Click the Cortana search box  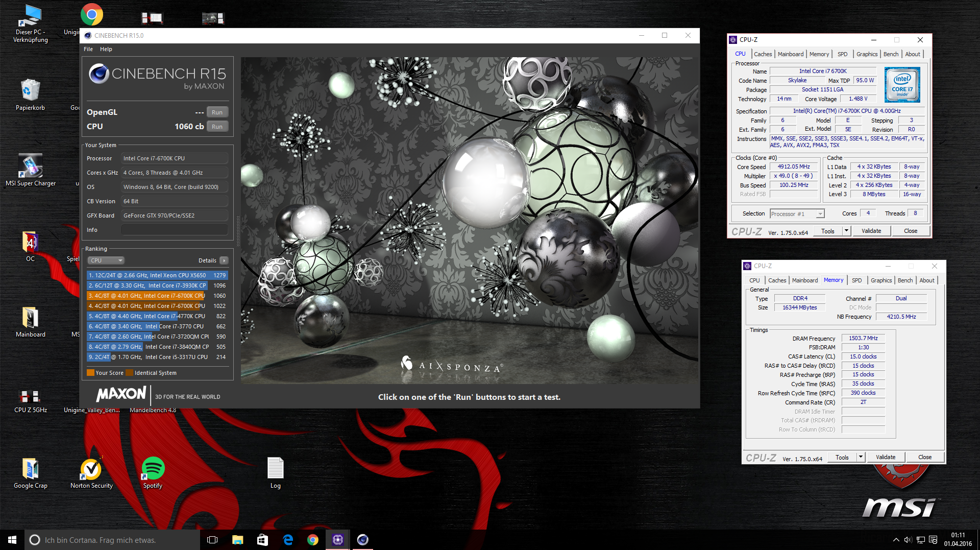coord(112,540)
